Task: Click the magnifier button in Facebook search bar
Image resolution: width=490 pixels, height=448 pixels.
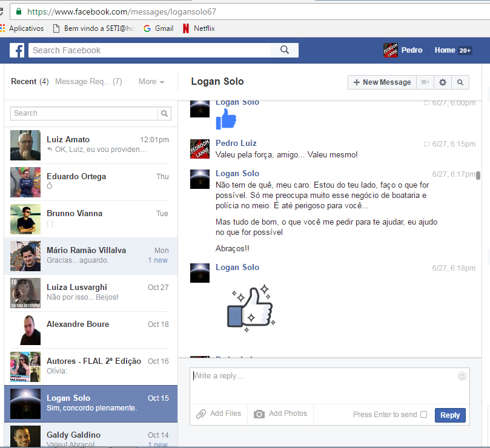Action: coord(285,50)
